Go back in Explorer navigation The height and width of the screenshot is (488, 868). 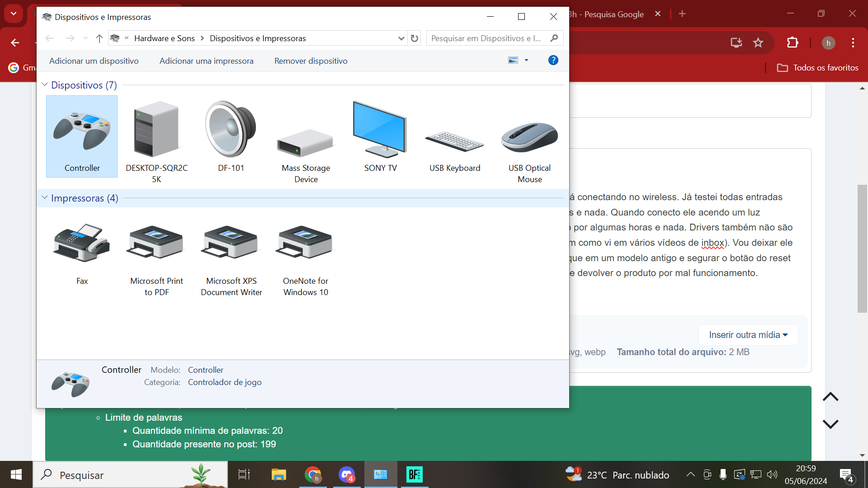click(50, 38)
